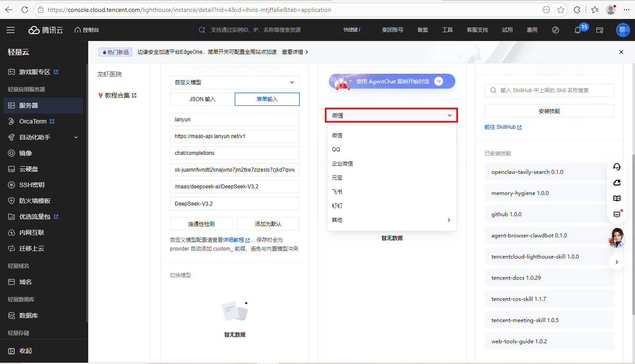Open the browser favorites list icon
635x364 pixels.
point(595,10)
